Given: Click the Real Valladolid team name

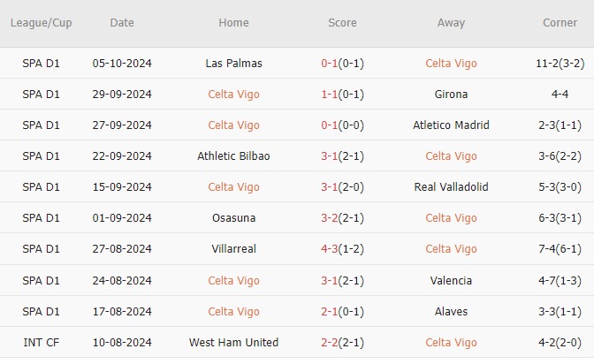Looking at the screenshot, I should 451,187.
